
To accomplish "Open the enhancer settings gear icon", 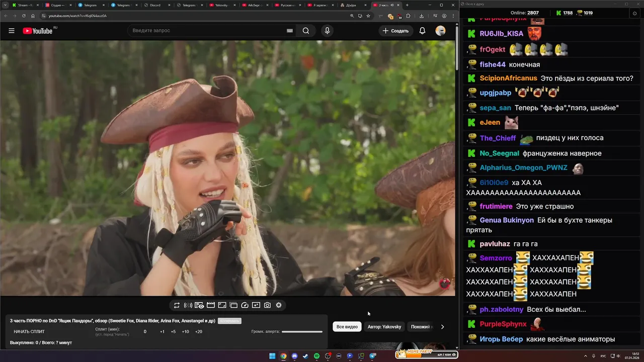I will [x=279, y=305].
